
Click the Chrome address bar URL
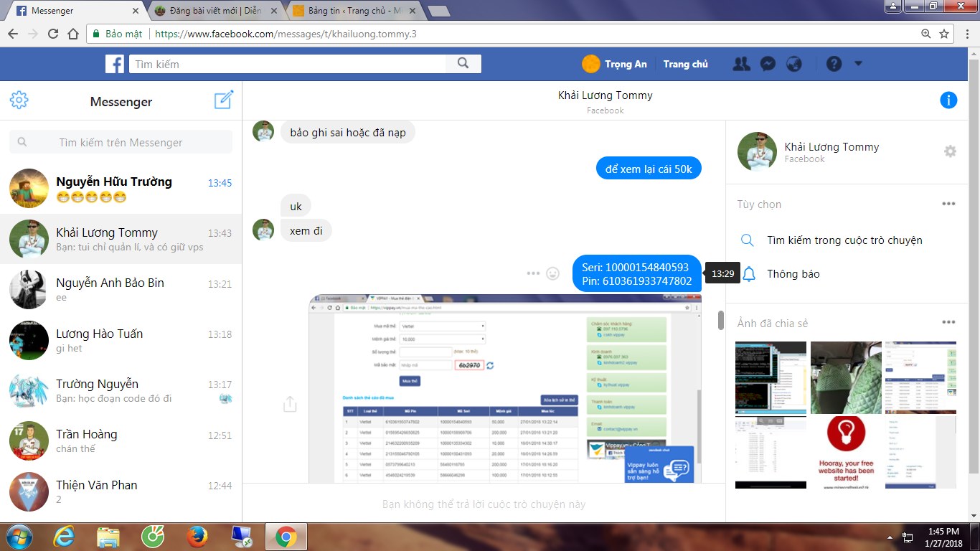click(x=286, y=34)
